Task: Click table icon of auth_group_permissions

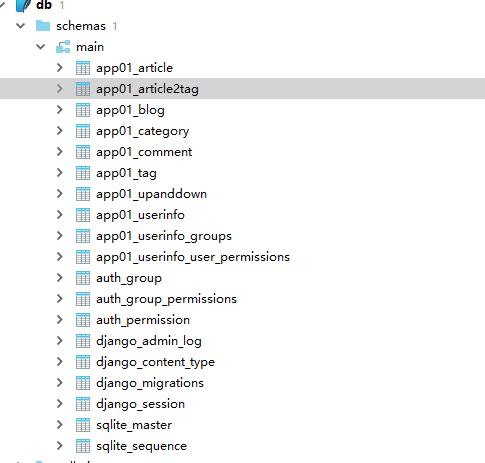Action: tap(83, 299)
